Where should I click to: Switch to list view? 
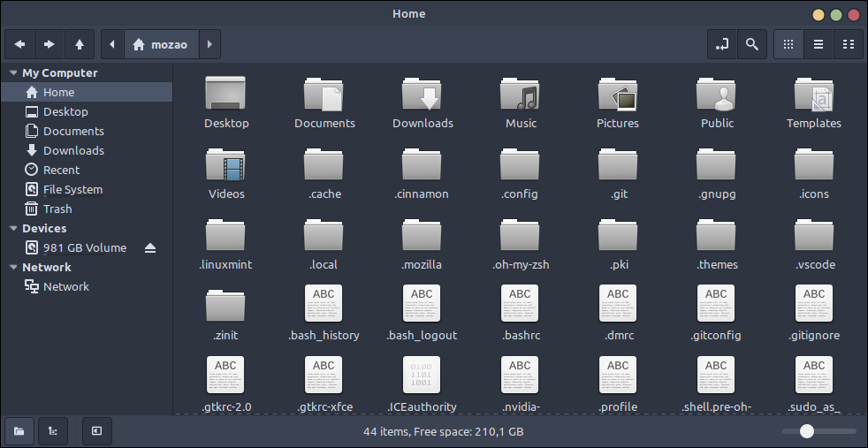[819, 44]
